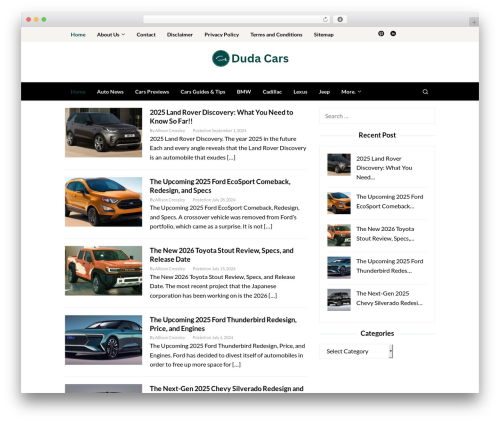The image size is (500, 423).
Task: Open the Sitemap link
Action: coord(324,35)
